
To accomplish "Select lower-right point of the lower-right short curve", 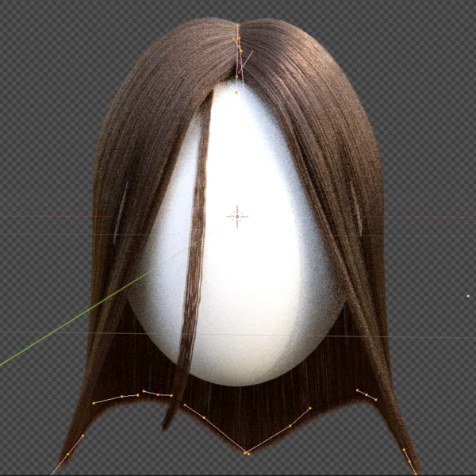I will coord(375,400).
